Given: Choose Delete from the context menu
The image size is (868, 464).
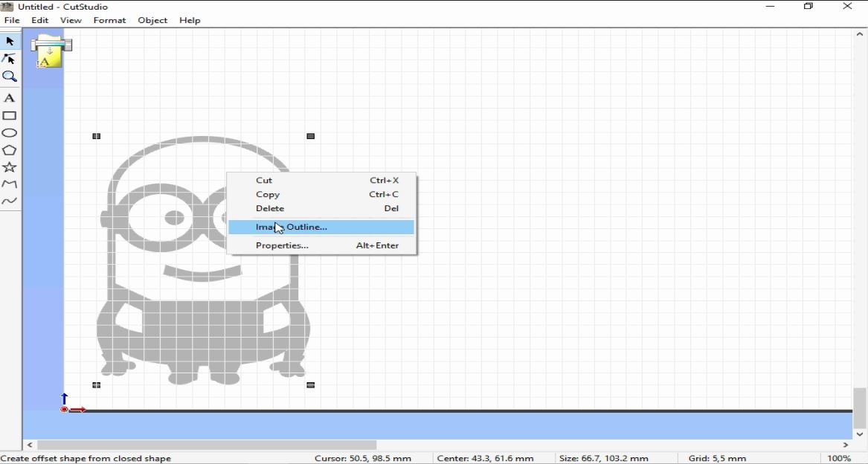Looking at the screenshot, I should [x=321, y=209].
